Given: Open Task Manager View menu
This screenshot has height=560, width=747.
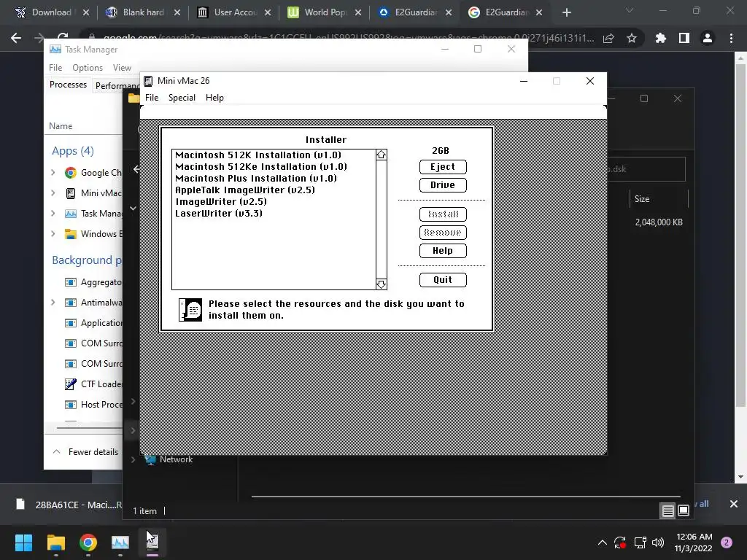Looking at the screenshot, I should click(x=122, y=68).
